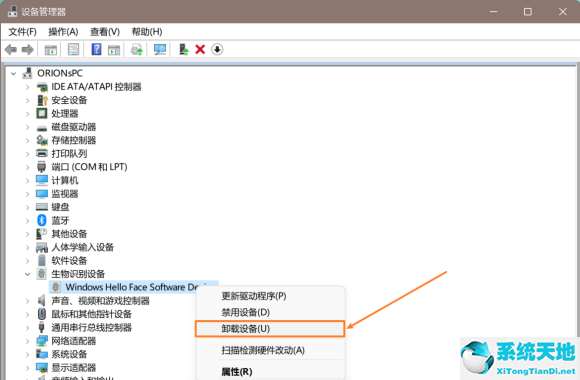Maximize the 设备管理器 window
The height and width of the screenshot is (380, 580).
(528, 12)
